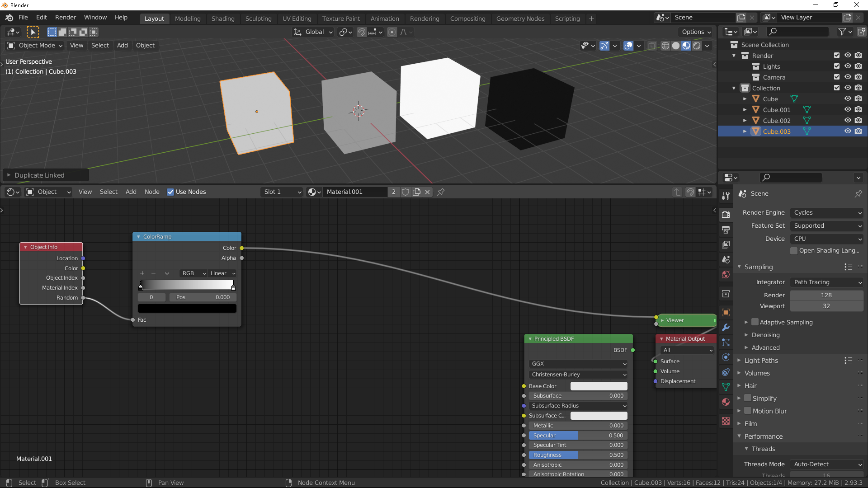The width and height of the screenshot is (868, 488).
Task: Click the fake user shield icon
Action: [406, 192]
